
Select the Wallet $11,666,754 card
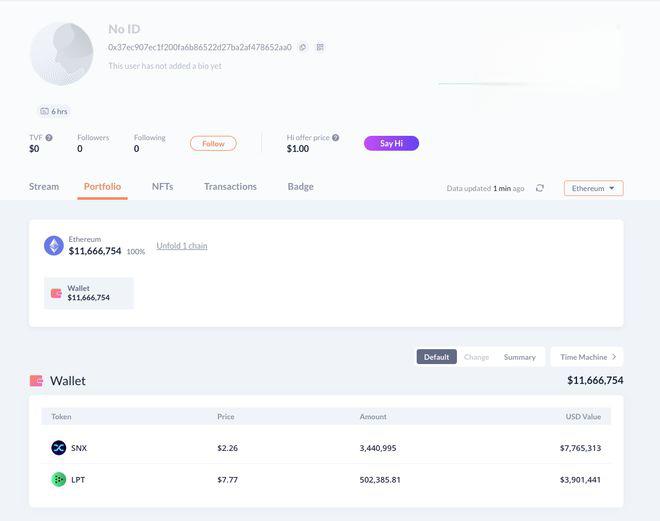tap(89, 293)
